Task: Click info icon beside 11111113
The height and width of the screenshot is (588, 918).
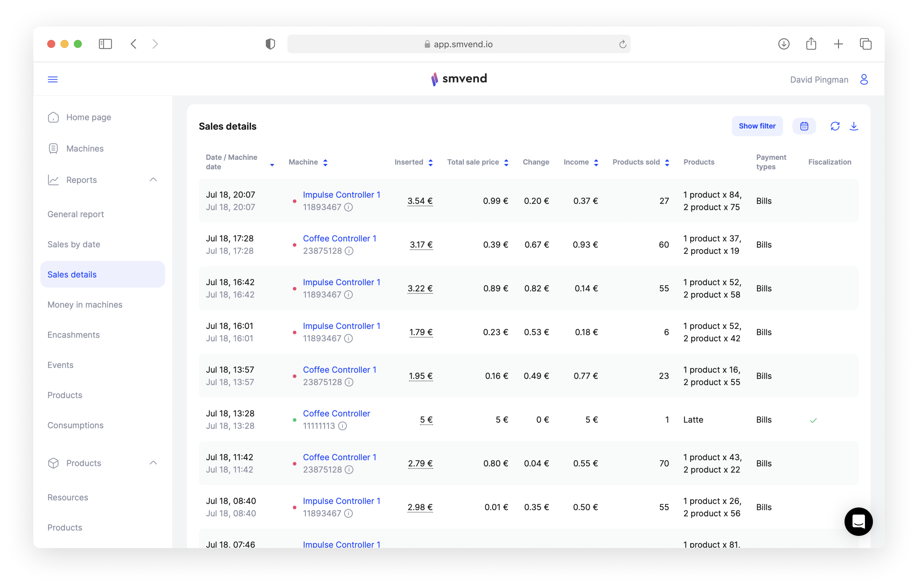Action: click(x=343, y=426)
